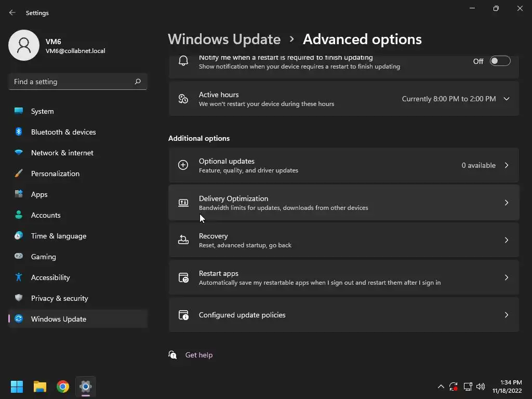Viewport: 532px width, 399px height.
Task: Click the Optional updates option title
Action: (227, 161)
